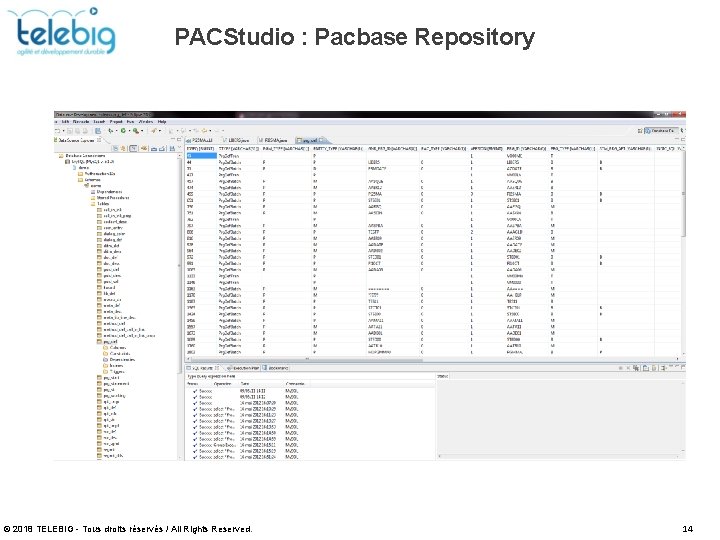Click the Run External Tools icon
The width and height of the screenshot is (720, 540).
[x=136, y=131]
